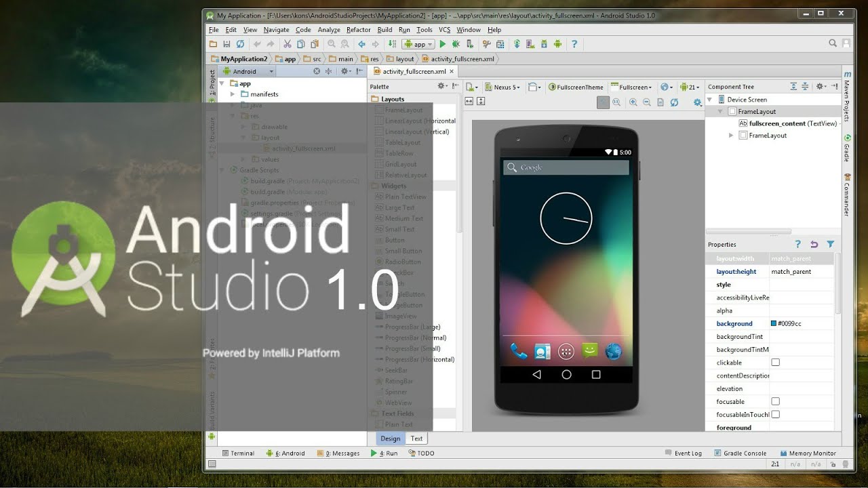Screen dimensions: 868x488
Task: Click Properties filter funnel icon
Action: [831, 245]
